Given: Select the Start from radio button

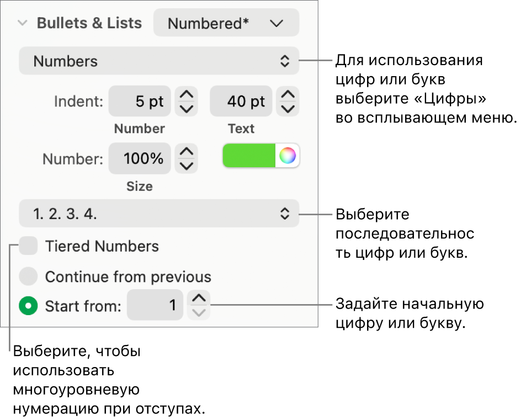Looking at the screenshot, I should (28, 306).
